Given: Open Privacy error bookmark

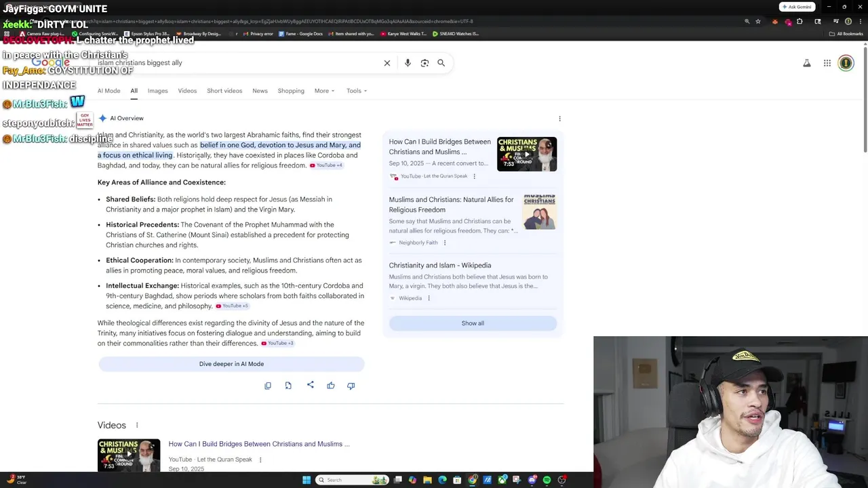Looking at the screenshot, I should tap(258, 34).
